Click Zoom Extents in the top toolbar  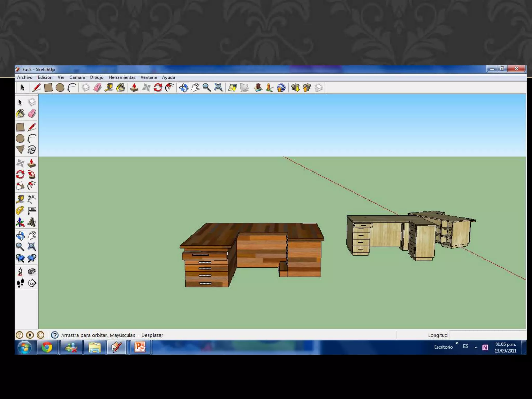(x=218, y=88)
